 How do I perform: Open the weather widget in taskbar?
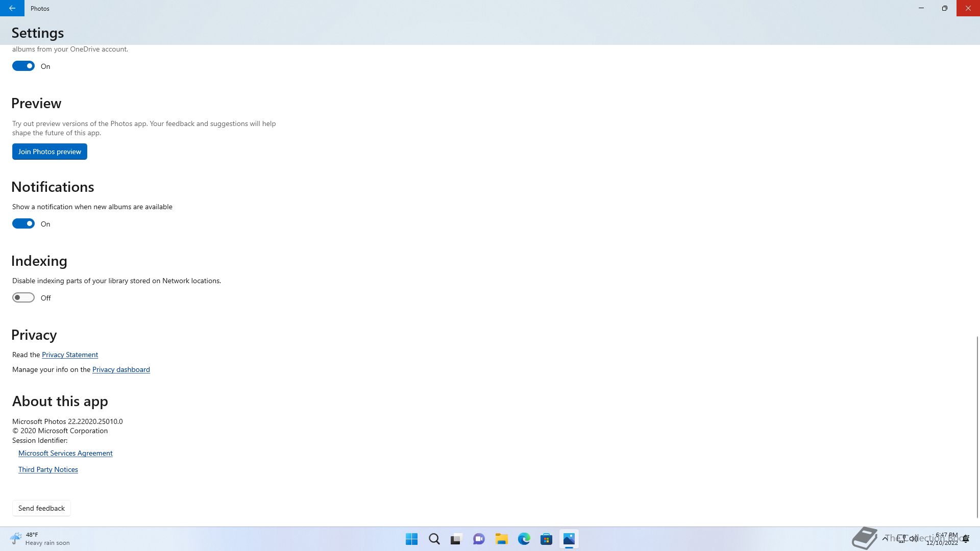40,539
